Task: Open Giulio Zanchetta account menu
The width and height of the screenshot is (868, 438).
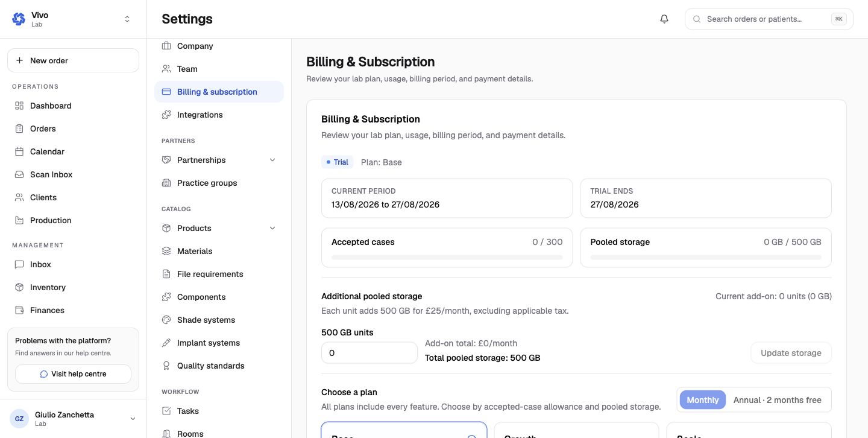Action: 74,419
